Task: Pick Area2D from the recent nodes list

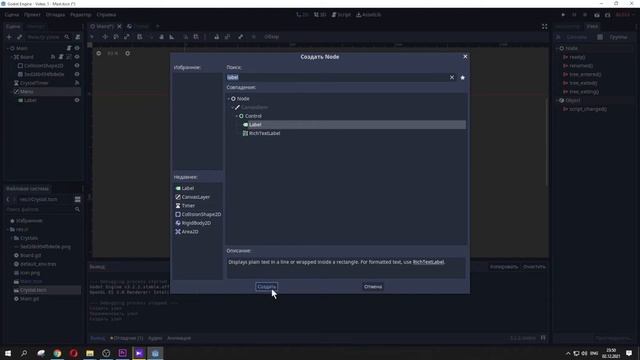Action: tap(190, 231)
